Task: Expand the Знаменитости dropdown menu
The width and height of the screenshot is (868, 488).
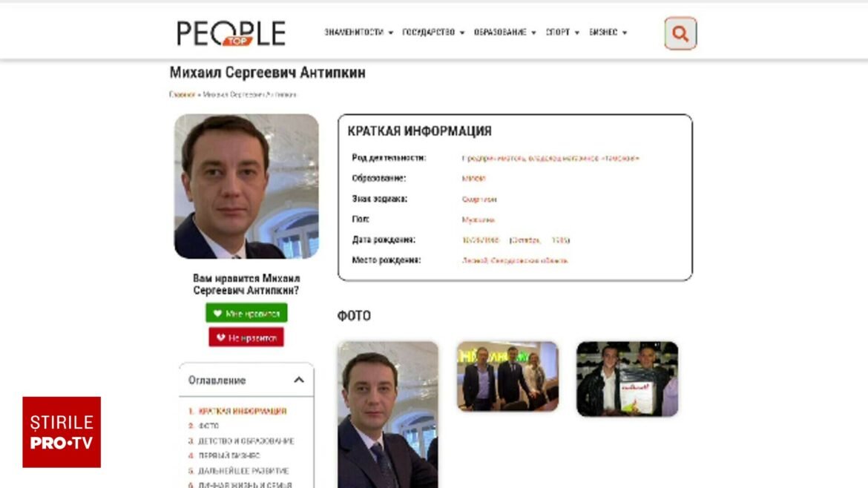Action: tap(359, 33)
